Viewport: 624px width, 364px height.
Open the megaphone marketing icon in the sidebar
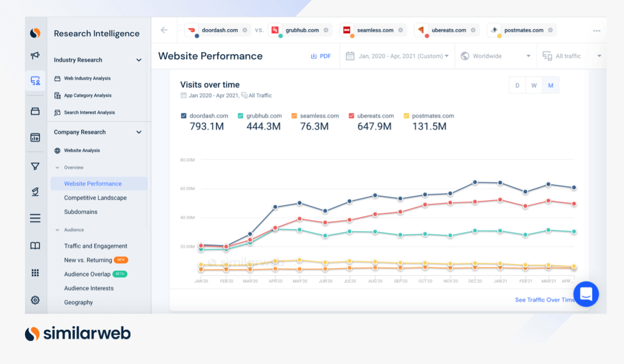tap(35, 56)
